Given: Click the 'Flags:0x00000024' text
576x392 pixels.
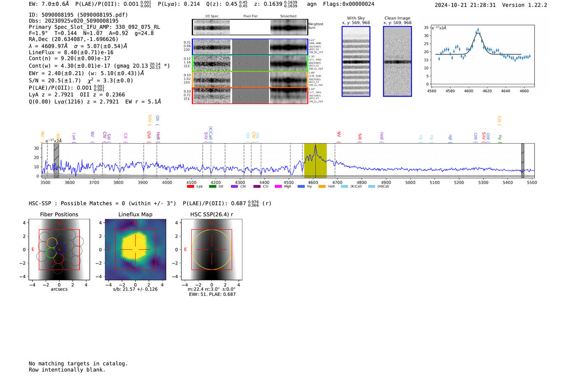Looking at the screenshot, I should click(348, 4).
